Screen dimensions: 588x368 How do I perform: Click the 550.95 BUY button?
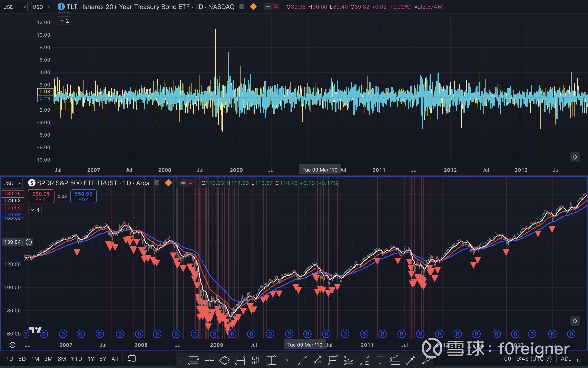(83, 196)
